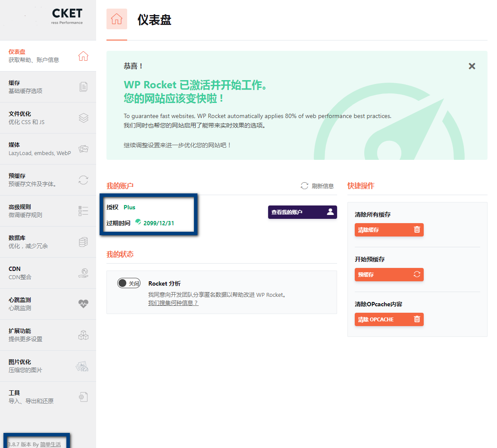The width and height of the screenshot is (497, 448).
Task: Open 缓存 settings via document icon
Action: coord(83,87)
